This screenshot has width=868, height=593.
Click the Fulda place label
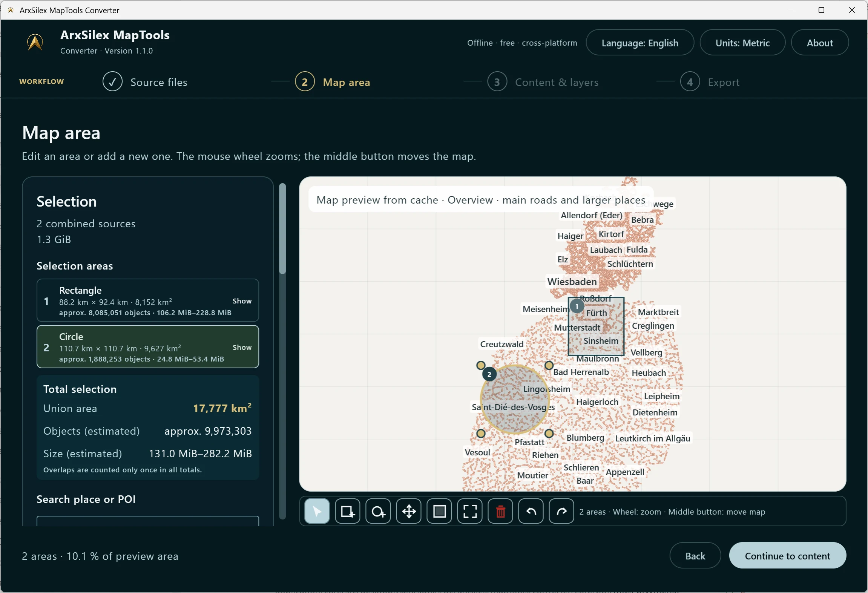[637, 250]
